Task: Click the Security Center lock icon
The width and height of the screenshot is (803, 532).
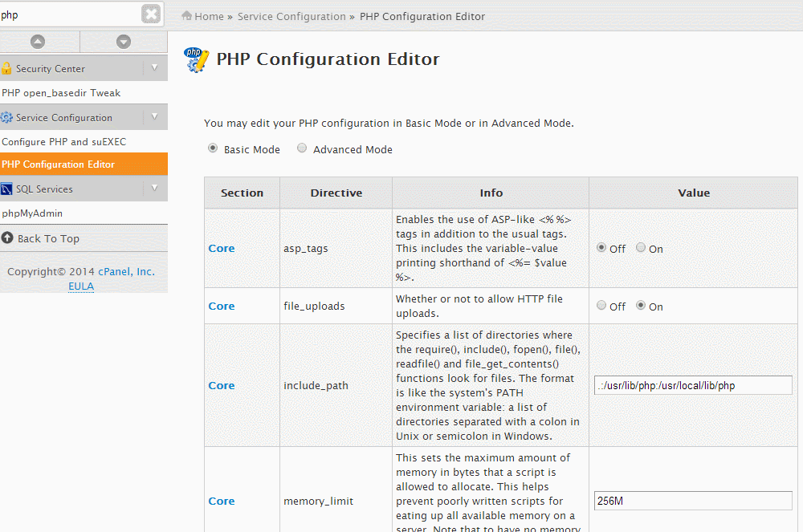Action: 6,68
